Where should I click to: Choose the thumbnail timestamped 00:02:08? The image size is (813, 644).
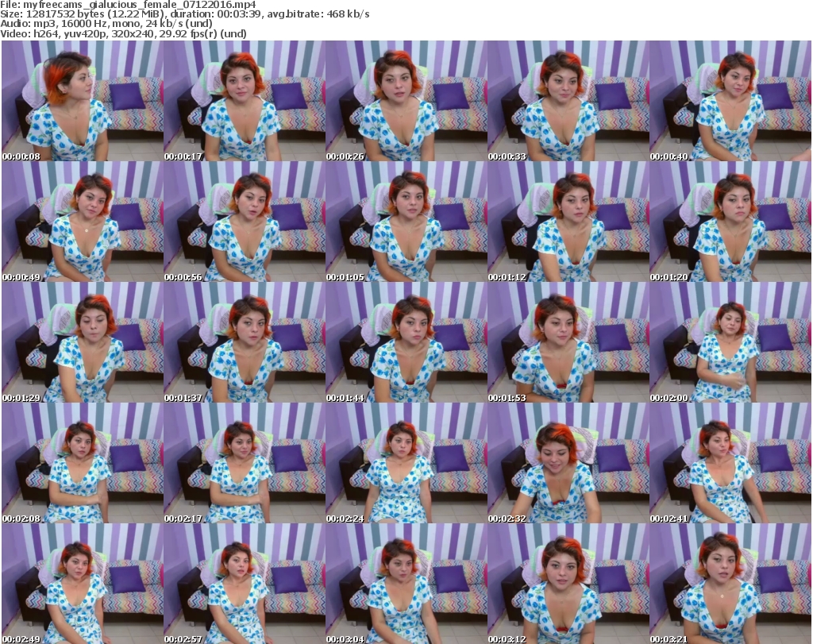click(83, 464)
